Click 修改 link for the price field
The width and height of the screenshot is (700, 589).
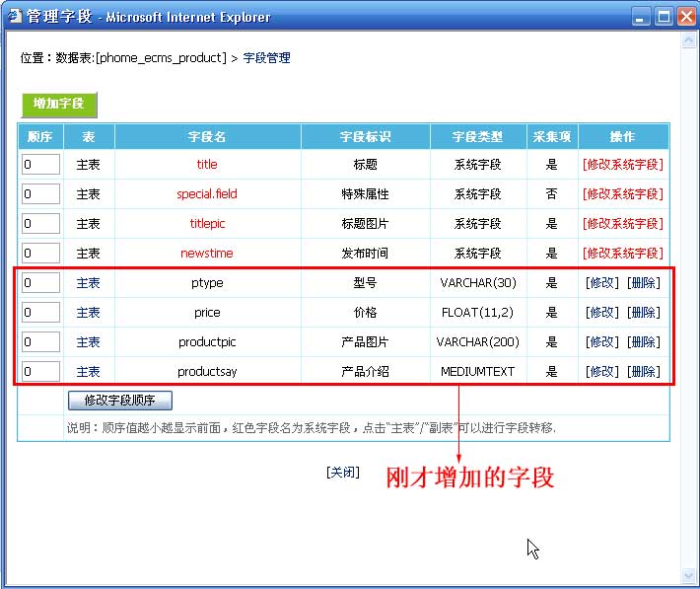[x=601, y=313]
